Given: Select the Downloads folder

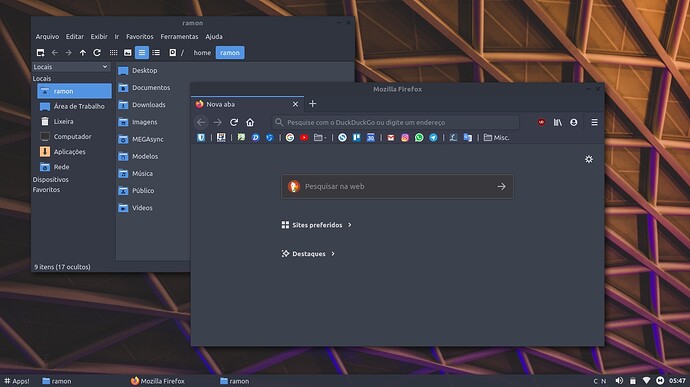Looking at the screenshot, I should coord(142,105).
